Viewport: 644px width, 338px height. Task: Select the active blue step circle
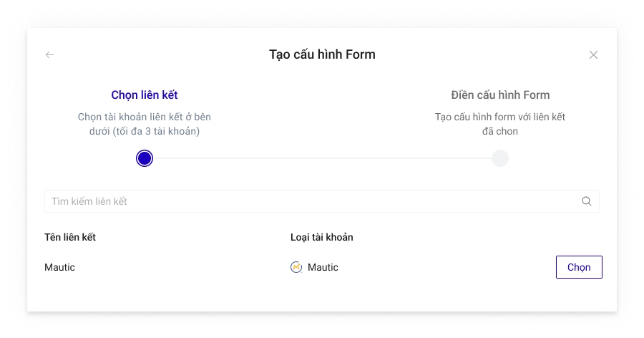[145, 158]
